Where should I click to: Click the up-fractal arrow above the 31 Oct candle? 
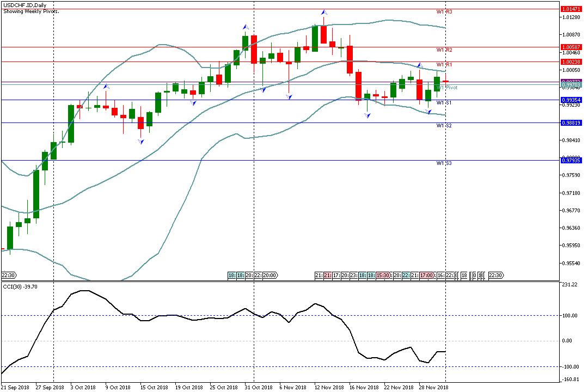click(246, 27)
